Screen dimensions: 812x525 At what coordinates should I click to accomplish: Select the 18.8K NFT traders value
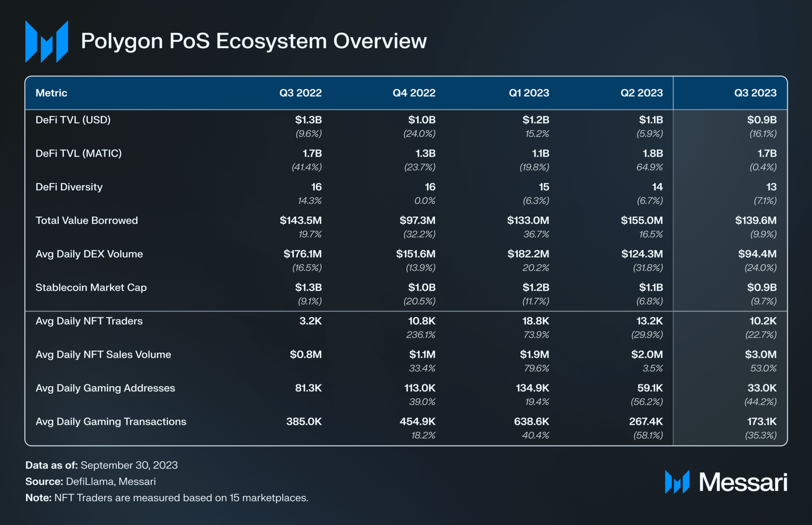click(x=535, y=321)
